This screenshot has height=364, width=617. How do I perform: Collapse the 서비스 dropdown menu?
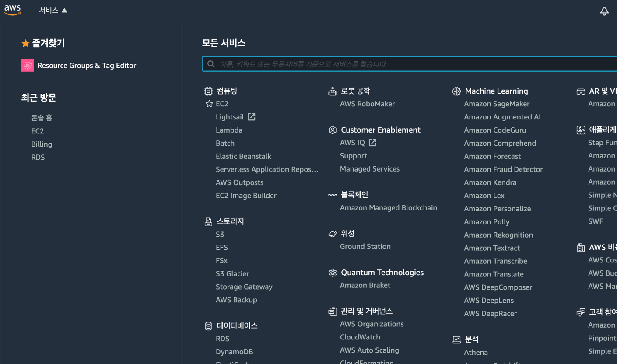click(53, 10)
